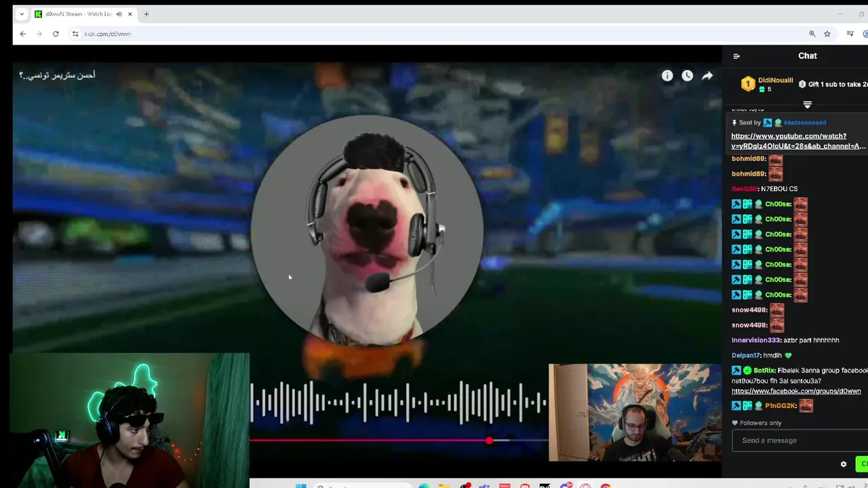Open a new browser tab

click(x=146, y=14)
